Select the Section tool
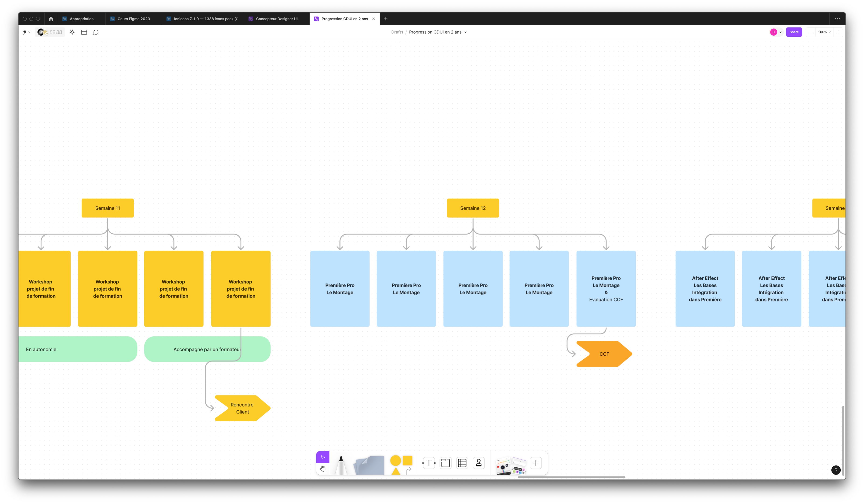 coord(445,463)
